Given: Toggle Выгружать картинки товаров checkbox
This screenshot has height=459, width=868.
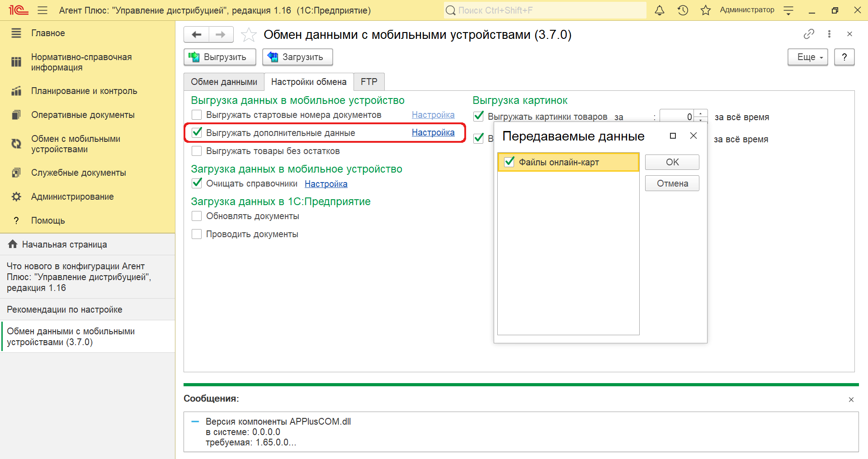Looking at the screenshot, I should (478, 117).
